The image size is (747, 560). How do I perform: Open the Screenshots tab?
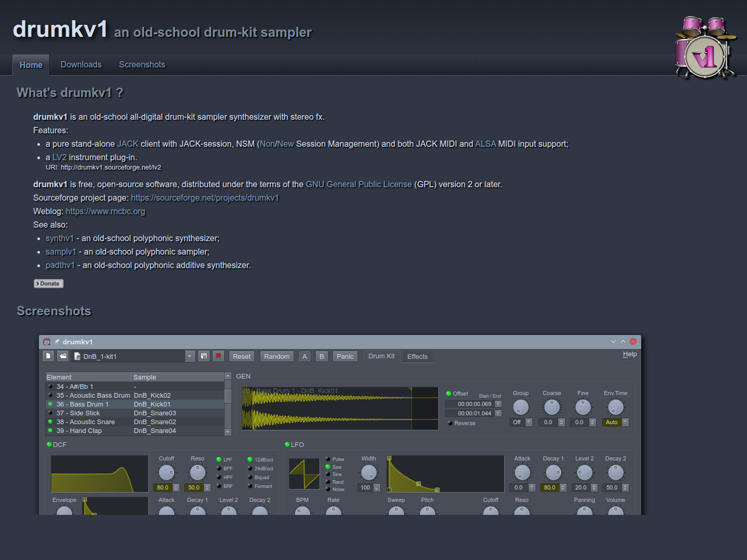pyautogui.click(x=142, y=65)
